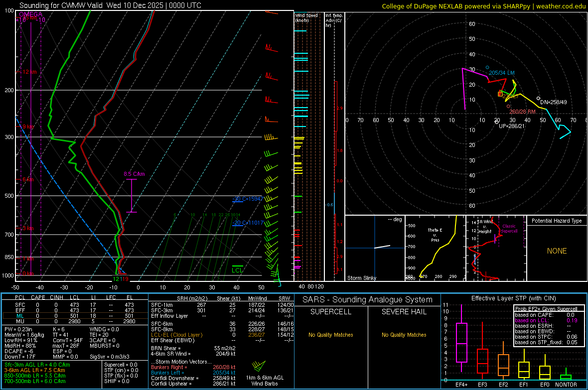Click the BRN Shear value line

pyautogui.click(x=193, y=348)
